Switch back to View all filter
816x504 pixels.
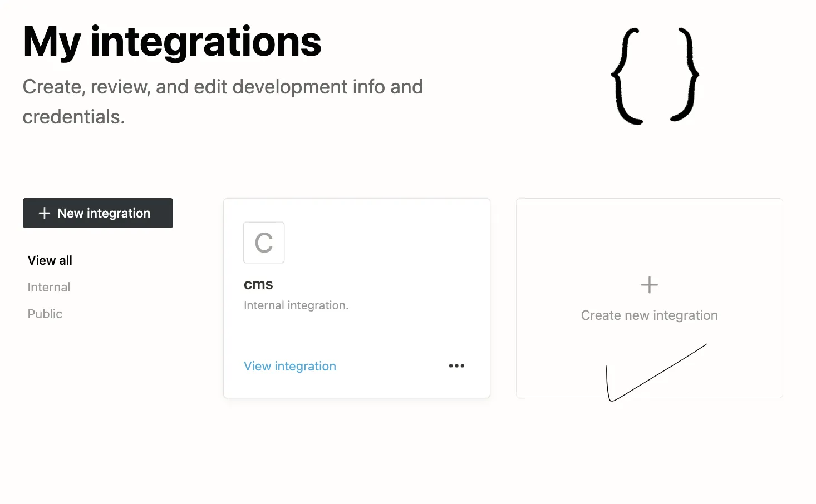[x=50, y=260]
